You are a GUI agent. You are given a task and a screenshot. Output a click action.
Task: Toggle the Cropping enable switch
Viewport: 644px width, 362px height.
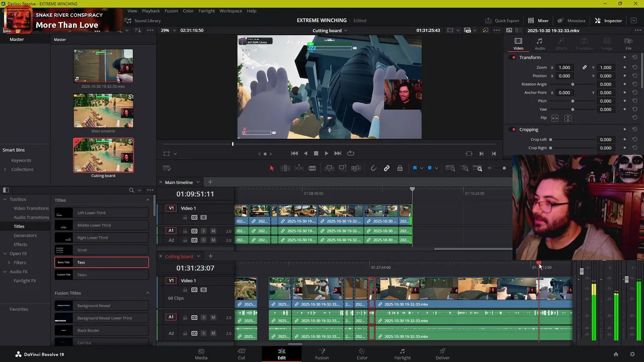click(513, 130)
